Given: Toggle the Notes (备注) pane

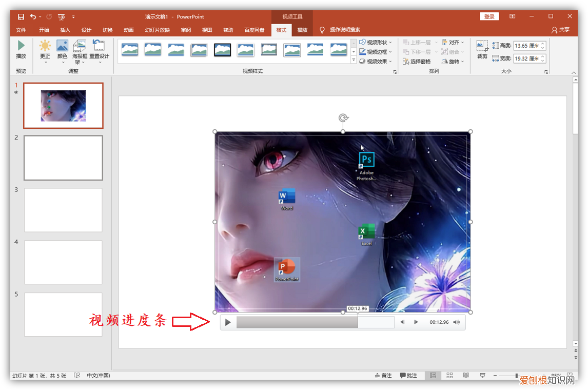Looking at the screenshot, I should [383, 376].
